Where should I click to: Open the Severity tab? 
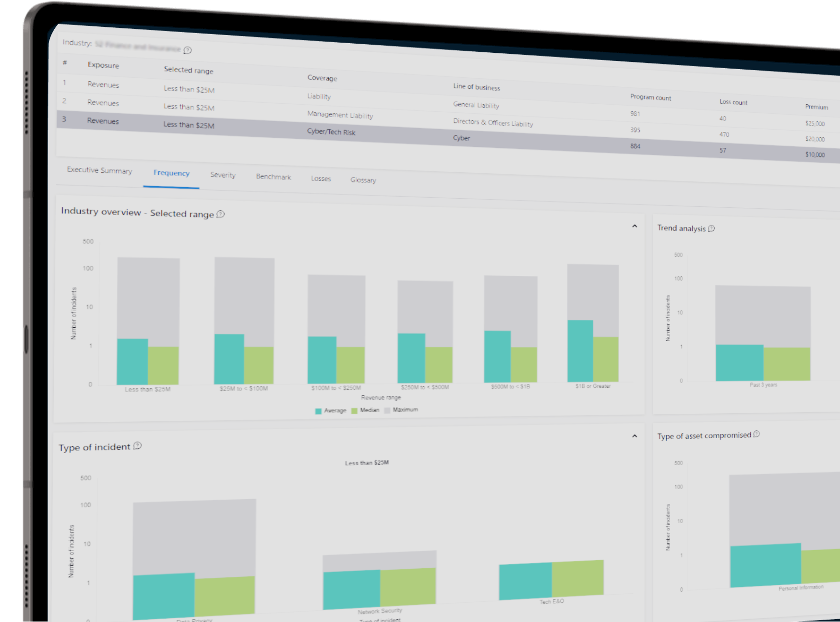point(223,175)
